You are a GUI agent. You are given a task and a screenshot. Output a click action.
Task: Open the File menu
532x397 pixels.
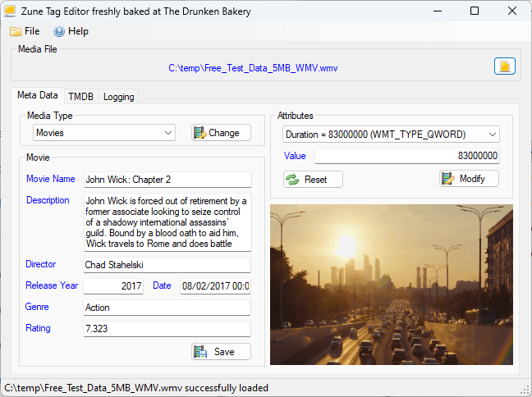25,31
